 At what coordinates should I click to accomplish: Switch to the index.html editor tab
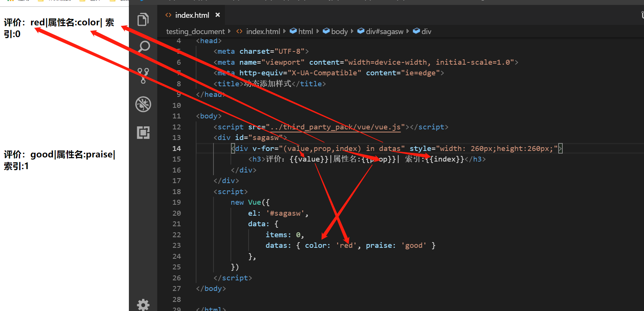(x=192, y=15)
